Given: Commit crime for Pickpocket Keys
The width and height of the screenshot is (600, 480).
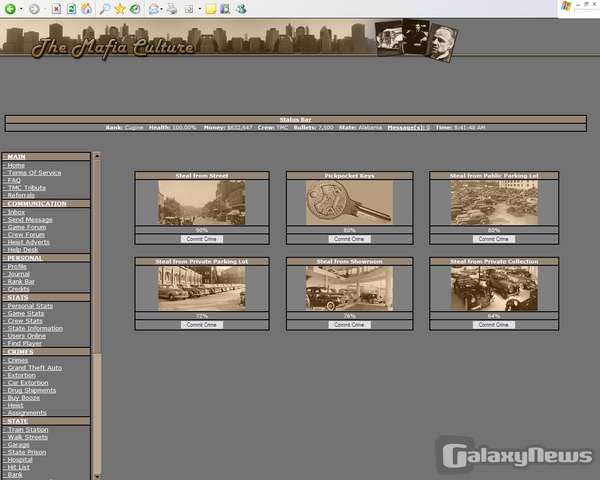Looking at the screenshot, I should point(350,239).
